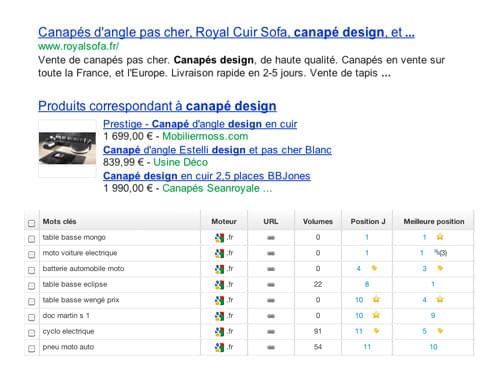
Task: Click Meilleure position 10 for pneu moto auto
Action: 433,347
